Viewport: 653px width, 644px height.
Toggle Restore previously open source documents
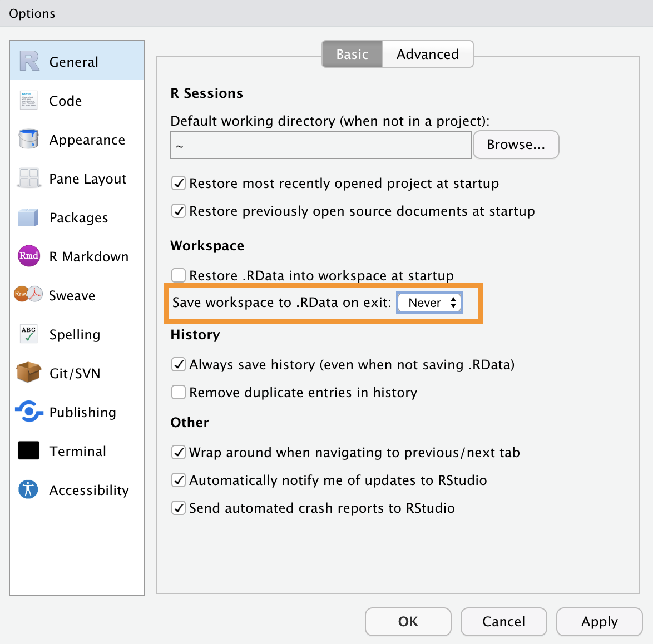(x=179, y=211)
